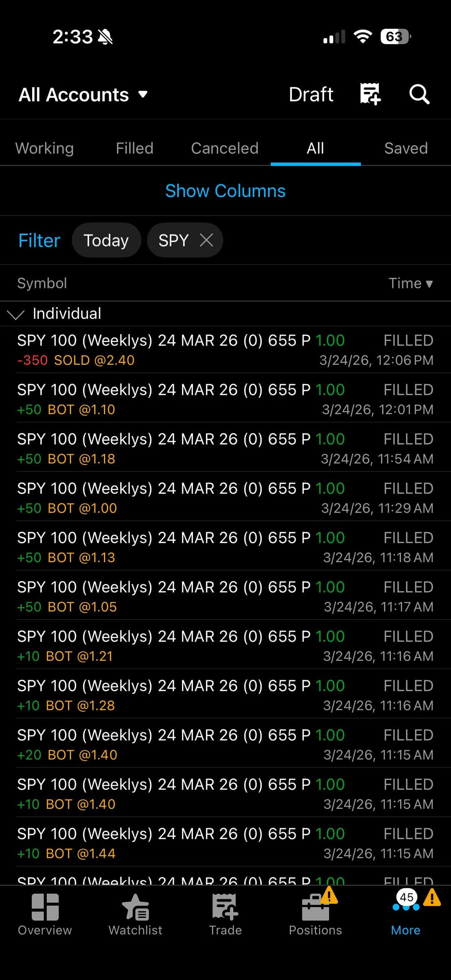Switch to the Working tab
This screenshot has height=980, width=451.
pos(45,148)
